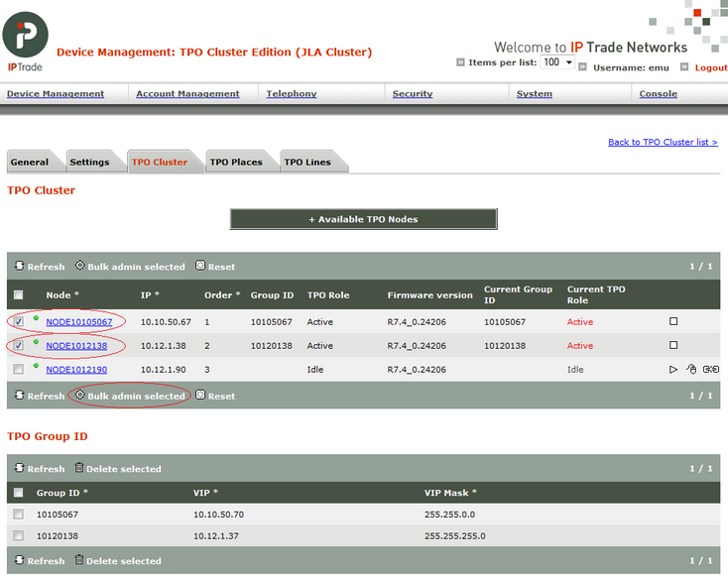Check the Group ID 10105067 checkbox

pyautogui.click(x=18, y=514)
